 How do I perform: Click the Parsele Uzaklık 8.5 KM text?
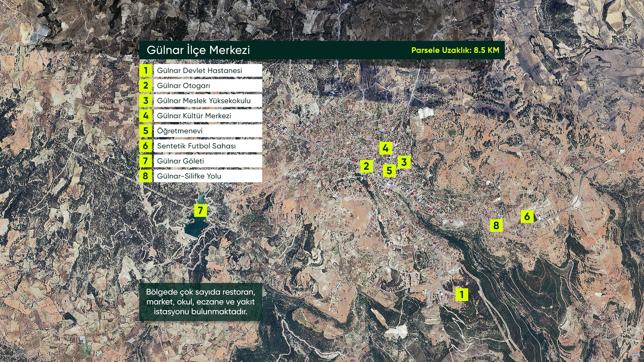coord(455,50)
